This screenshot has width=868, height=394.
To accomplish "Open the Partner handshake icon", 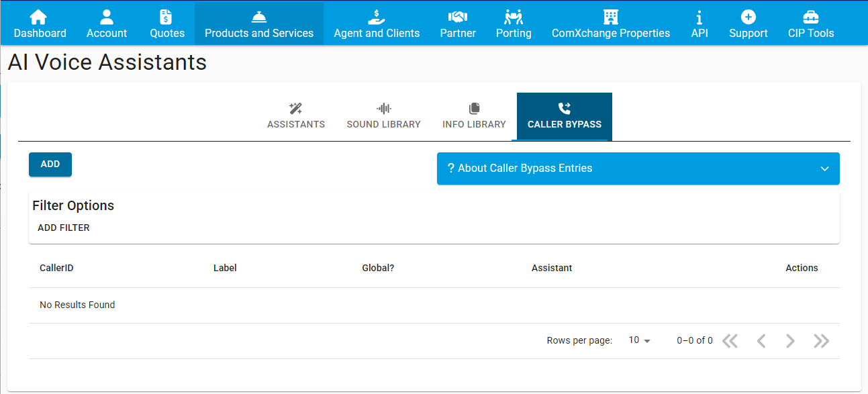I will (458, 17).
